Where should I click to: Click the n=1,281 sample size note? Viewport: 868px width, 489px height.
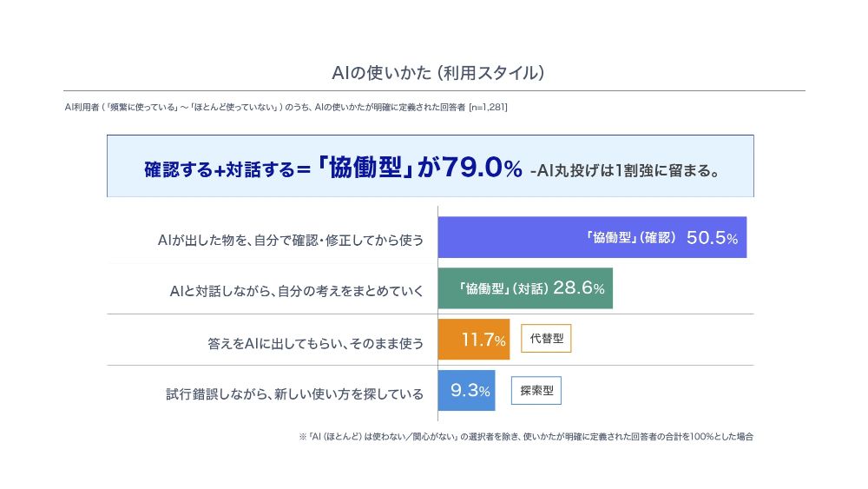pos(488,107)
